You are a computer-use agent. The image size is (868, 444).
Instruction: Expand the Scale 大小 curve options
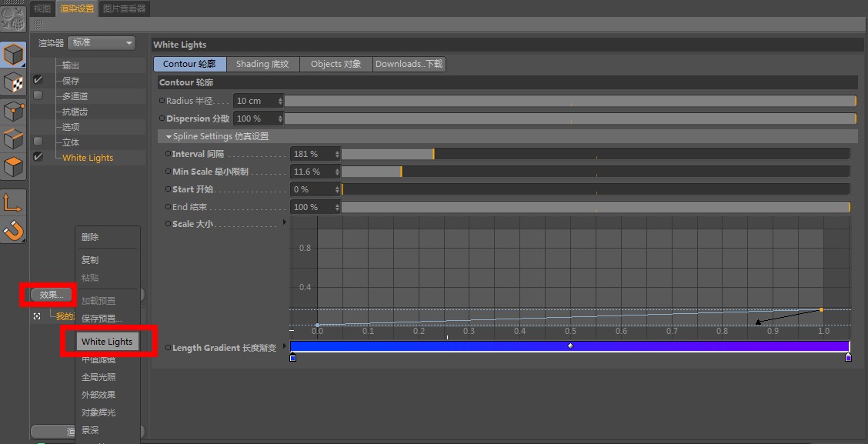284,224
